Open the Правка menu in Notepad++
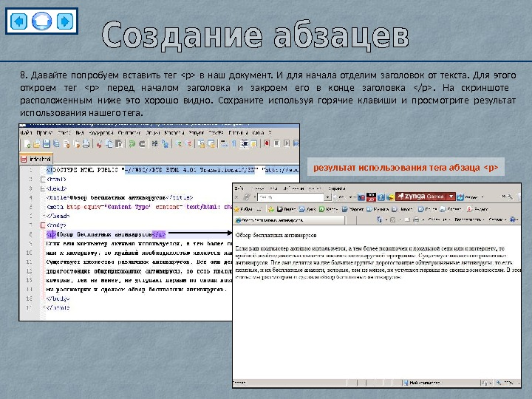 (x=44, y=133)
